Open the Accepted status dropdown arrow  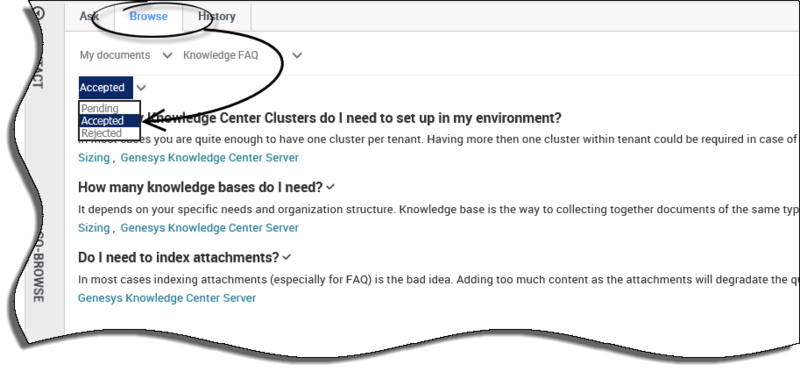pyautogui.click(x=141, y=87)
